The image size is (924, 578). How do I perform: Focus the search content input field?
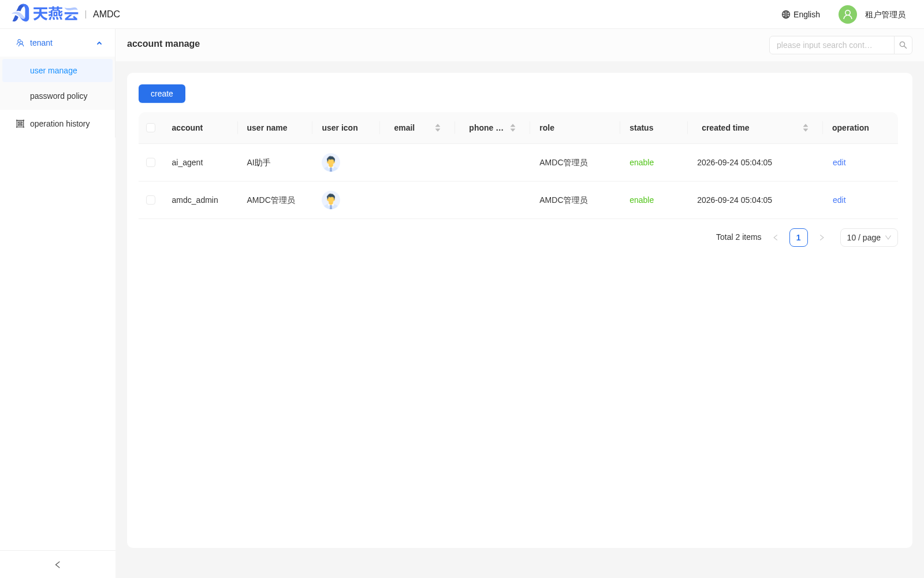click(832, 45)
